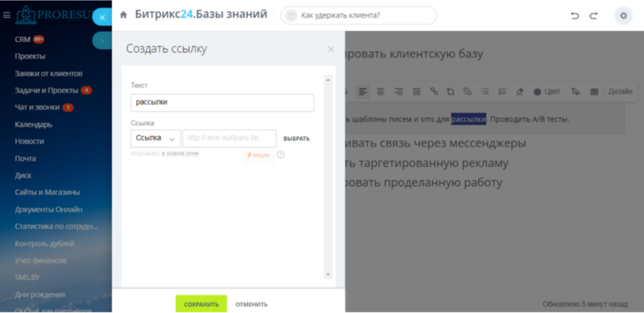The image size is (644, 313).
Task: Click heading about проделанную работу
Action: point(425,183)
